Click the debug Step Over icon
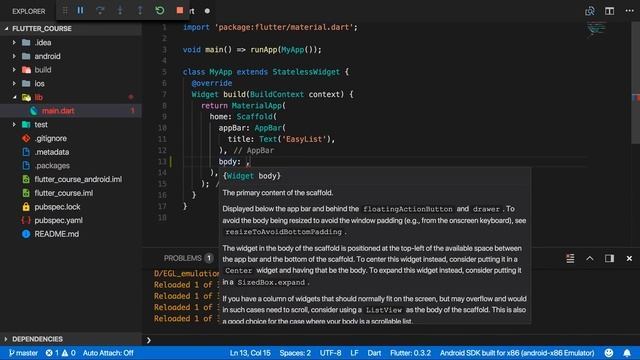Image resolution: width=640 pixels, height=360 pixels. 100,11
